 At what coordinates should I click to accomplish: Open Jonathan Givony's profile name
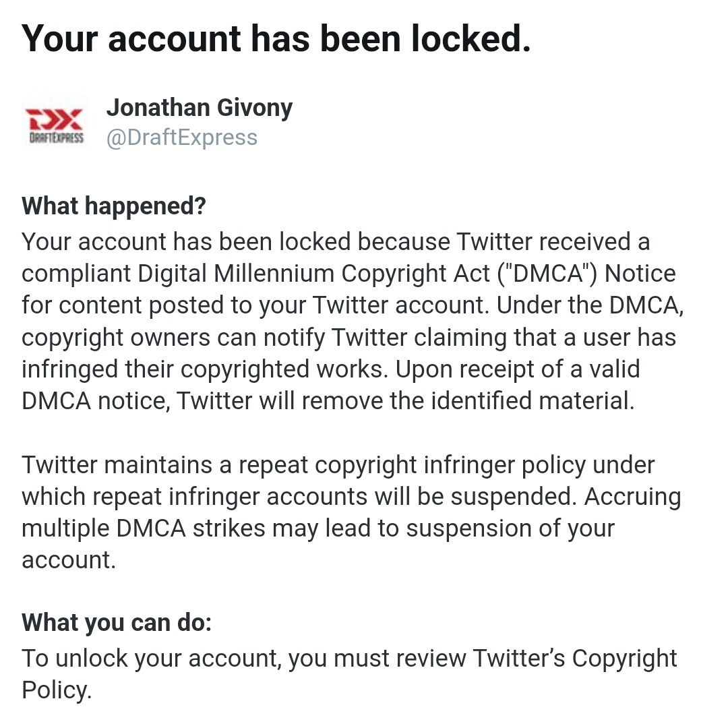(x=200, y=108)
